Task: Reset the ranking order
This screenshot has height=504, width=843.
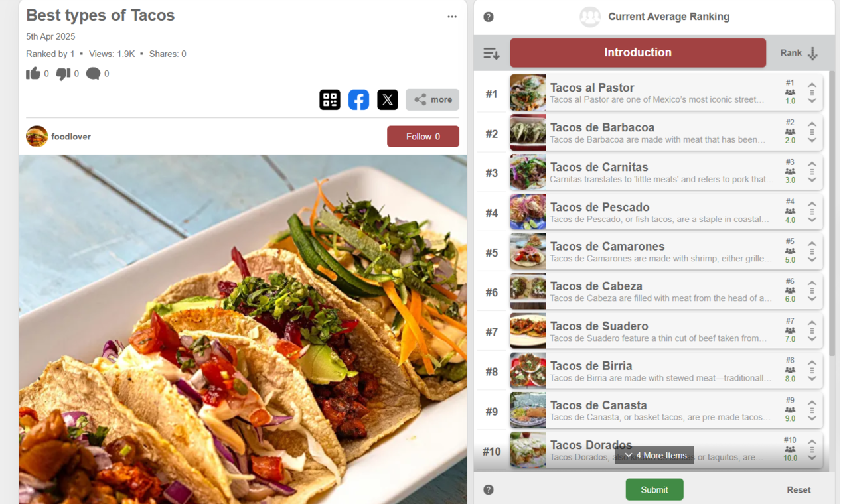Action: (799, 489)
